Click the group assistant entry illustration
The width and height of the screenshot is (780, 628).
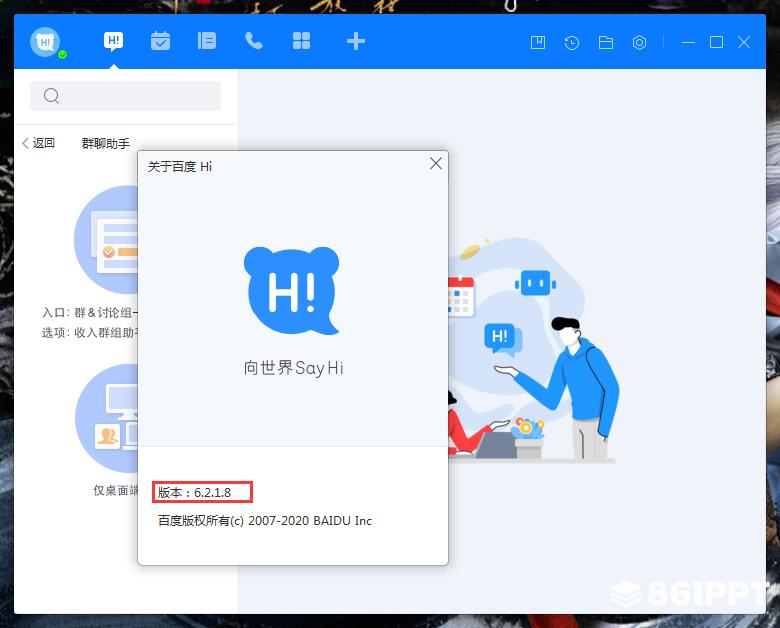[106, 239]
